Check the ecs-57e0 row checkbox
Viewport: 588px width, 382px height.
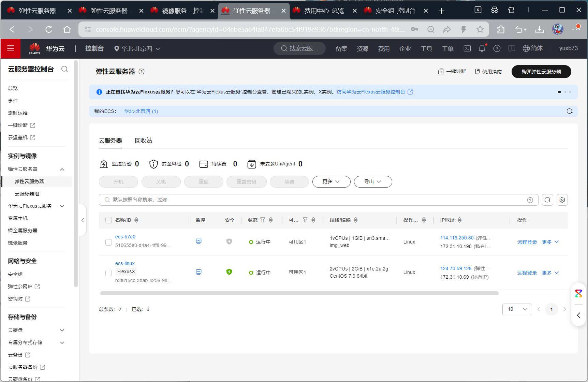[108, 242]
